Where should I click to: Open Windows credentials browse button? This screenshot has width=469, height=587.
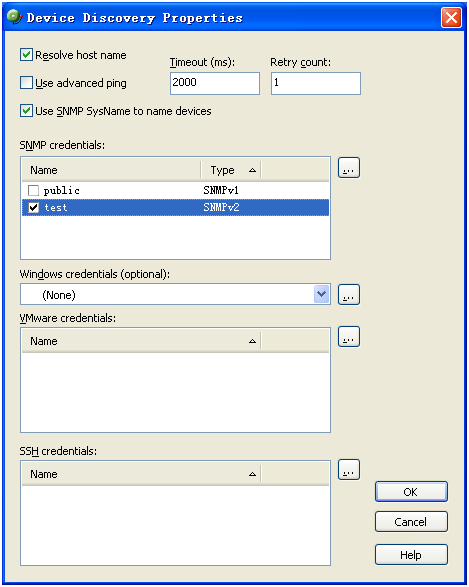click(348, 294)
